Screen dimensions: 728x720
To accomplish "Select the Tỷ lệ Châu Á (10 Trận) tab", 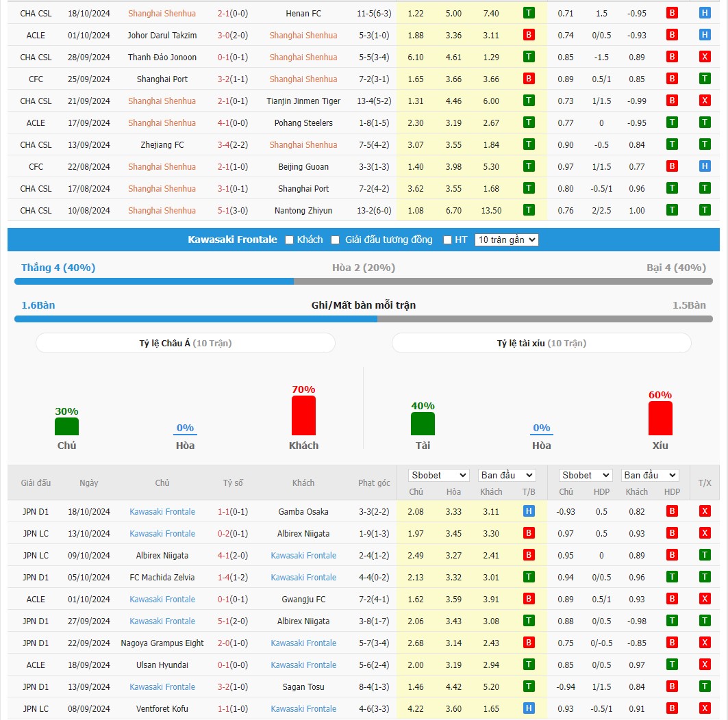I will tap(185, 343).
